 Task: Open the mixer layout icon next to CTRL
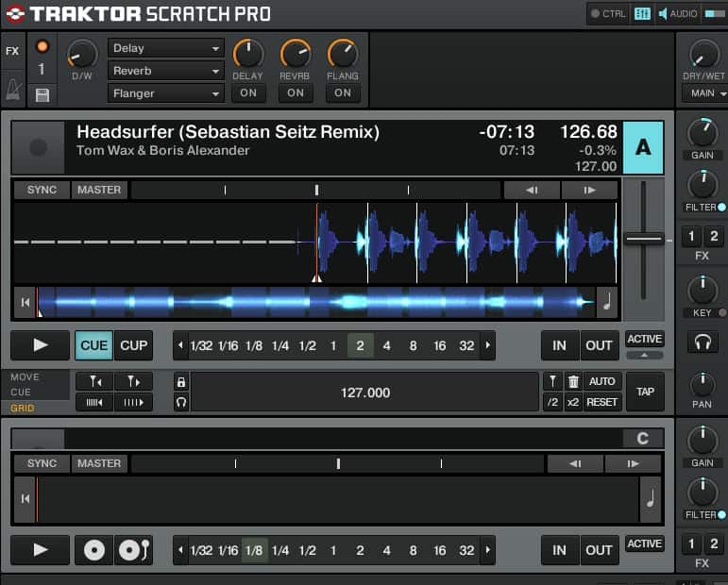(x=642, y=14)
